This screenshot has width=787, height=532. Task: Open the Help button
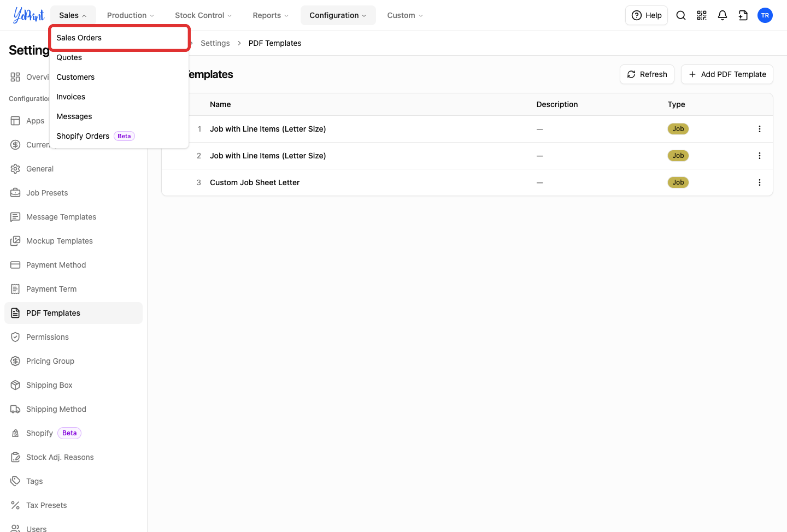pos(647,15)
